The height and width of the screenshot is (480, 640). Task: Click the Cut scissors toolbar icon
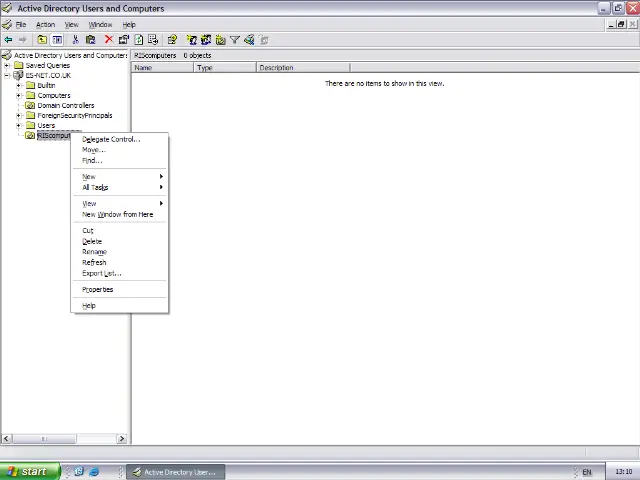click(76, 40)
